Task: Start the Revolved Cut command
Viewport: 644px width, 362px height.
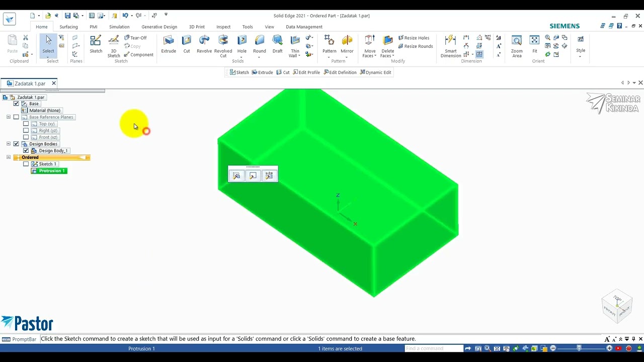Action: point(223,46)
